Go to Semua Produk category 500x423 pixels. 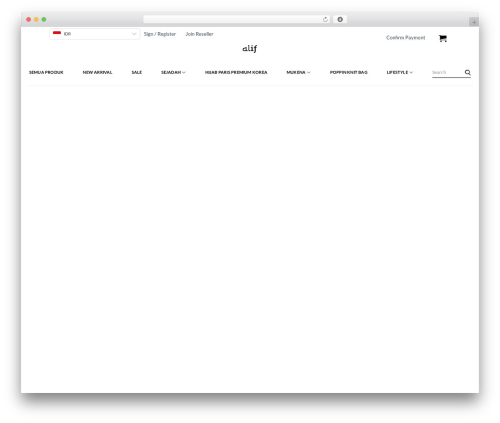46,72
